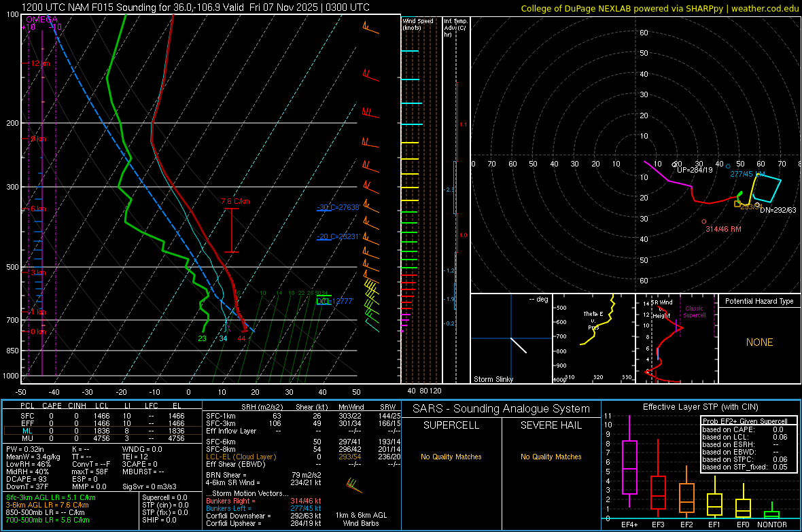Click the SEVERE HAIL heading

tap(551, 425)
